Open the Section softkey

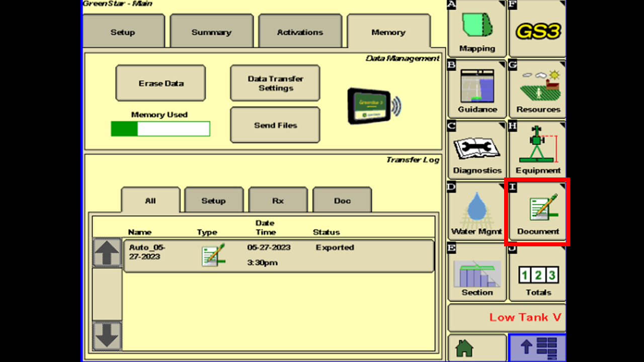tap(477, 272)
